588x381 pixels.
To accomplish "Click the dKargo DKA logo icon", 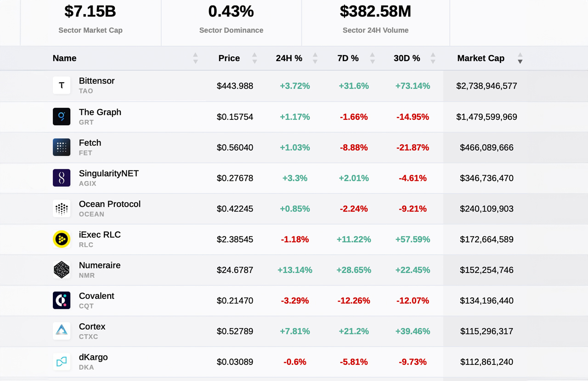I will click(62, 362).
